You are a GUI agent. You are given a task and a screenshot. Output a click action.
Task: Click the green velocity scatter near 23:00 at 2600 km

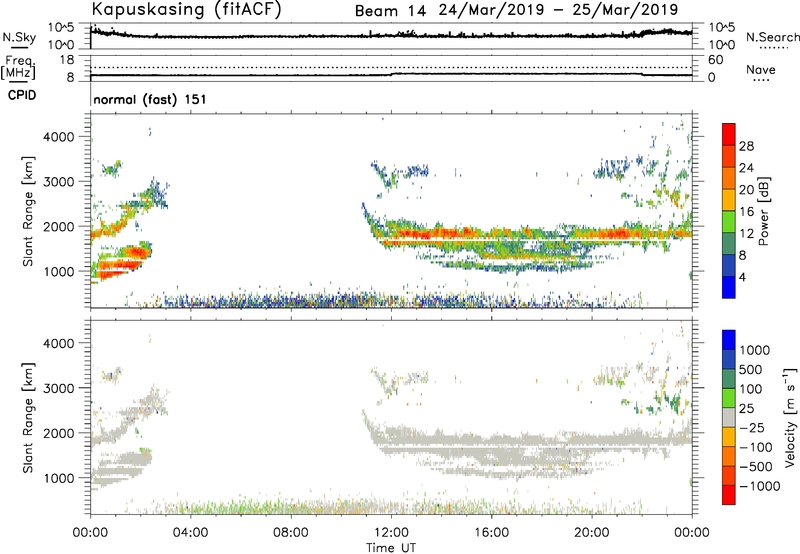point(666,400)
